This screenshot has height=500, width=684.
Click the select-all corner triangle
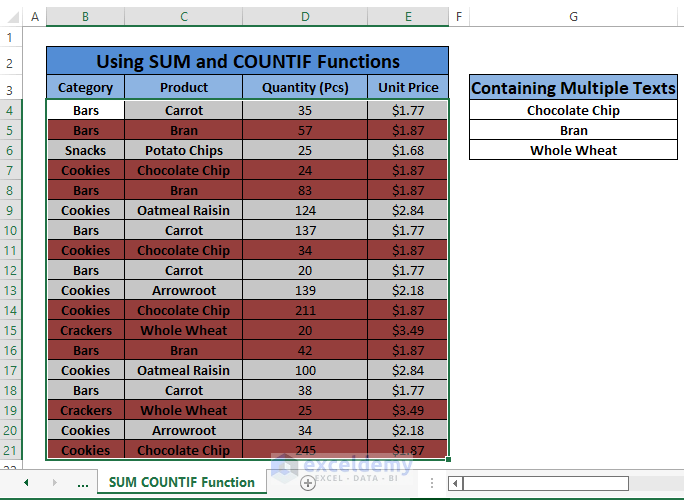tap(12, 17)
